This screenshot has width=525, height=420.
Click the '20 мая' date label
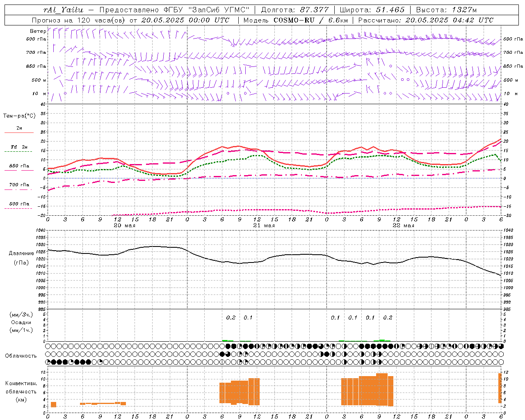(124, 226)
